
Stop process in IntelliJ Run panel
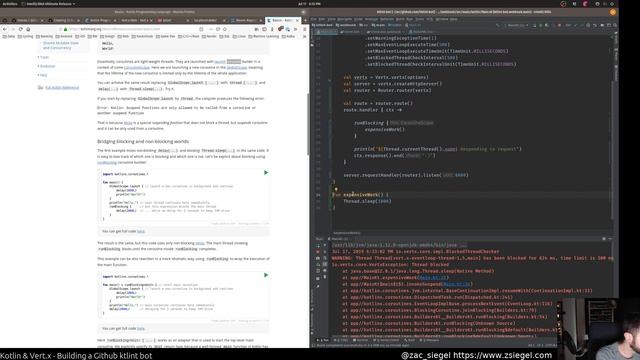click(318, 252)
